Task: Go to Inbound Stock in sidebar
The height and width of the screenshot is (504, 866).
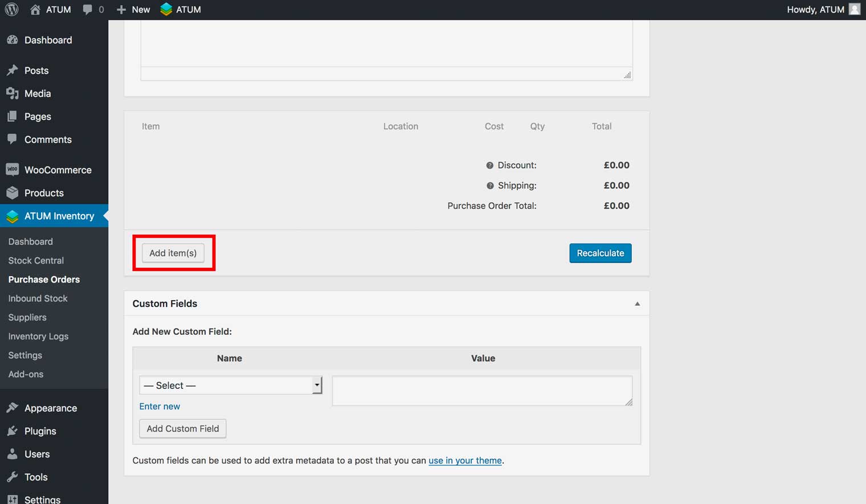Action: coord(38,298)
